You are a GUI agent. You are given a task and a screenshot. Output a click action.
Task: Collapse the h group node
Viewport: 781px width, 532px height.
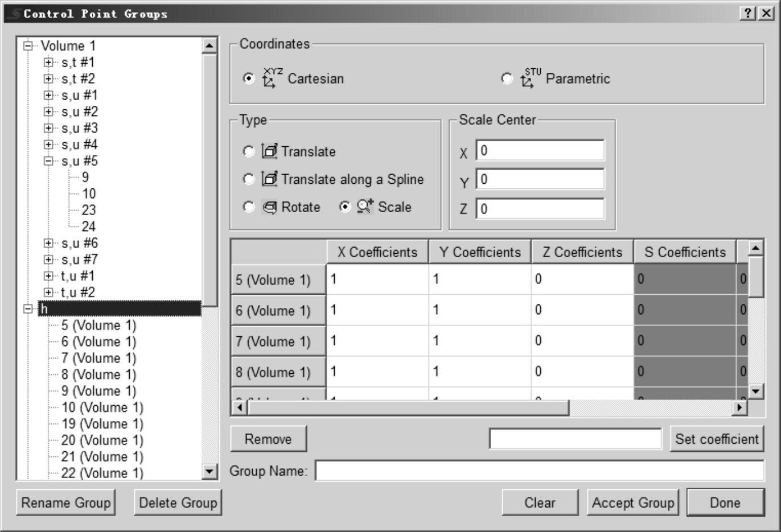[x=28, y=310]
